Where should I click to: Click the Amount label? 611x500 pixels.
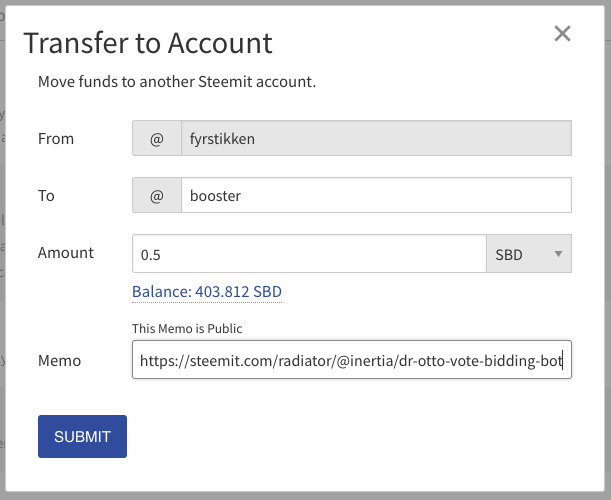tap(66, 253)
